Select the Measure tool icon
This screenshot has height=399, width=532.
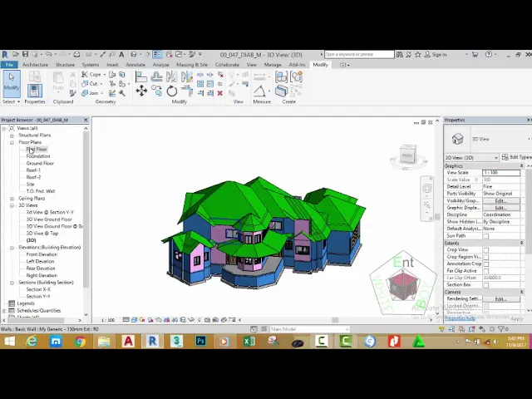(259, 91)
